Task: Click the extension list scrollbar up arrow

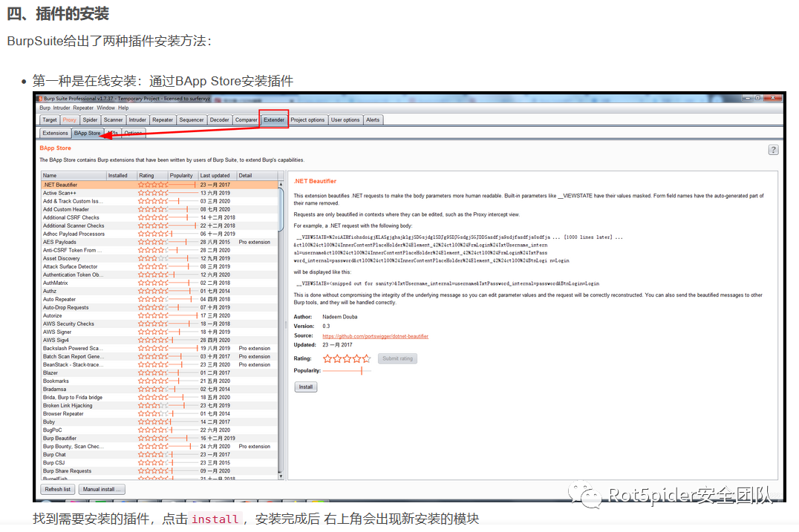Action: (280, 184)
